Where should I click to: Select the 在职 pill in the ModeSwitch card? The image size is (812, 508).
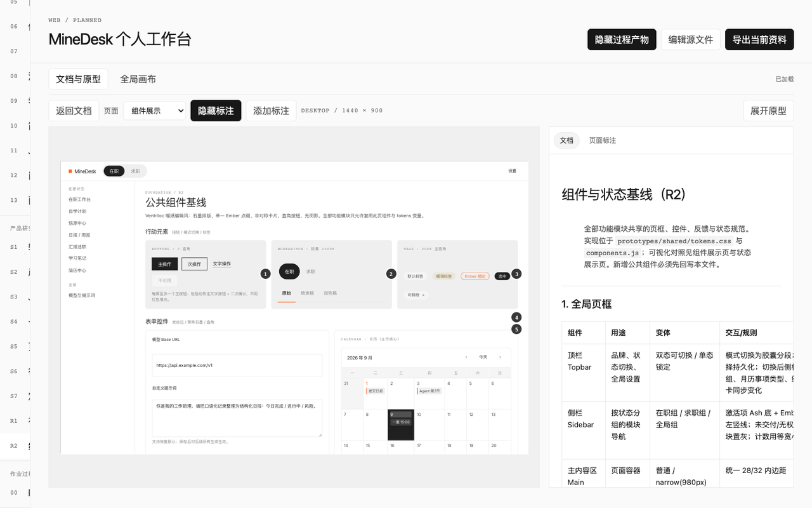click(289, 271)
